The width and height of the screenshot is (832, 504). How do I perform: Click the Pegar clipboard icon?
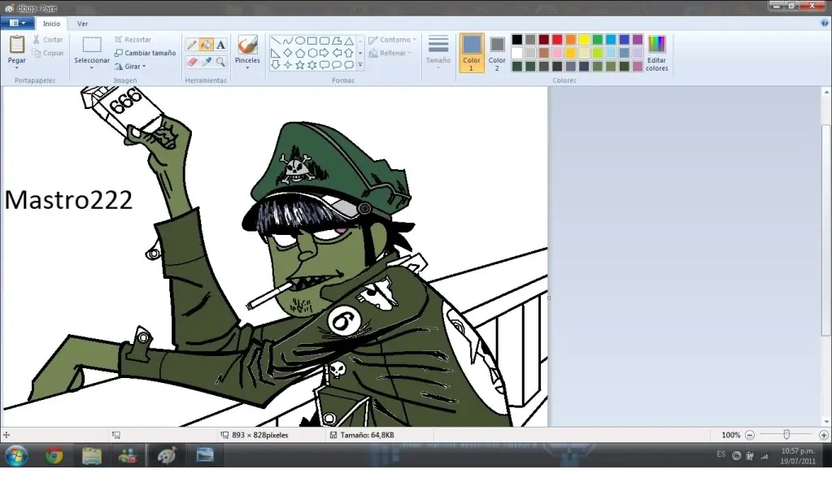click(16, 45)
